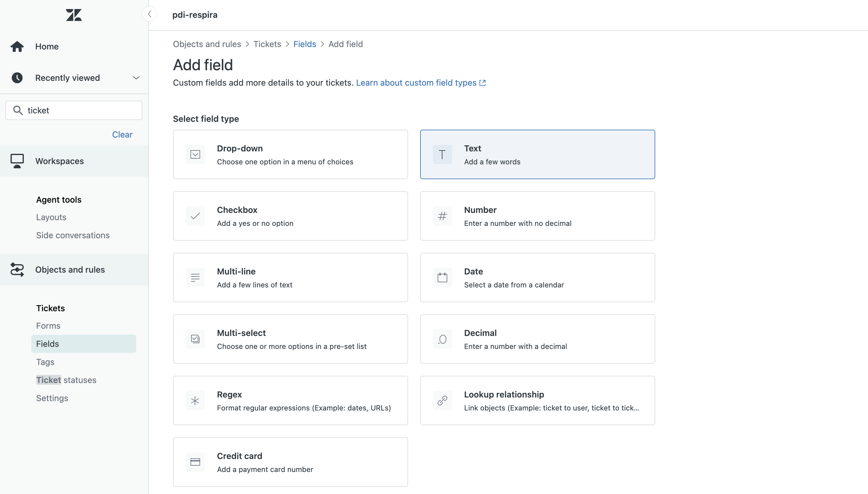
Task: Navigate to the Forms menu item
Action: (48, 326)
